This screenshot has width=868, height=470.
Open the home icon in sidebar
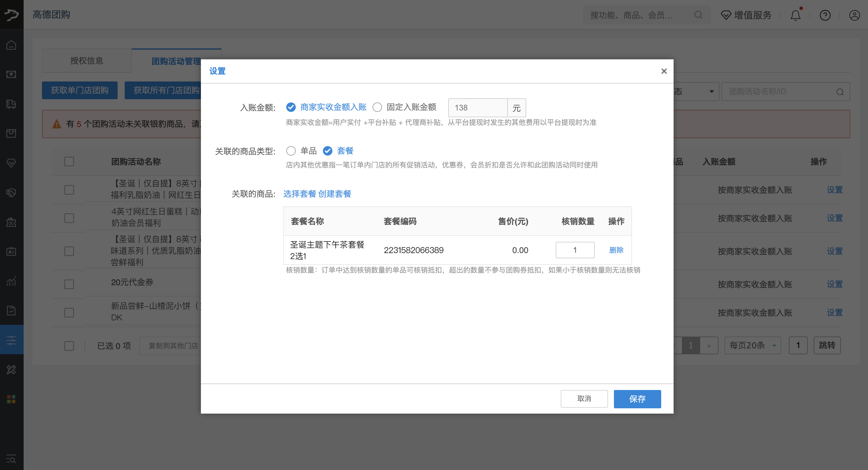[11, 45]
